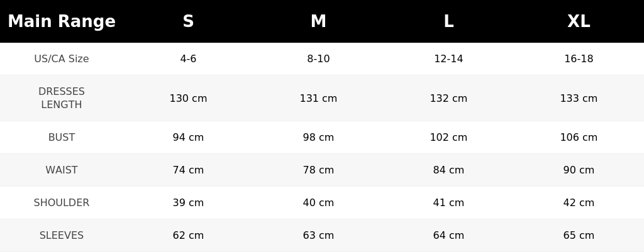Image resolution: width=644 pixels, height=252 pixels.
Task: Click the SHOULDER row label
Action: [62, 203]
